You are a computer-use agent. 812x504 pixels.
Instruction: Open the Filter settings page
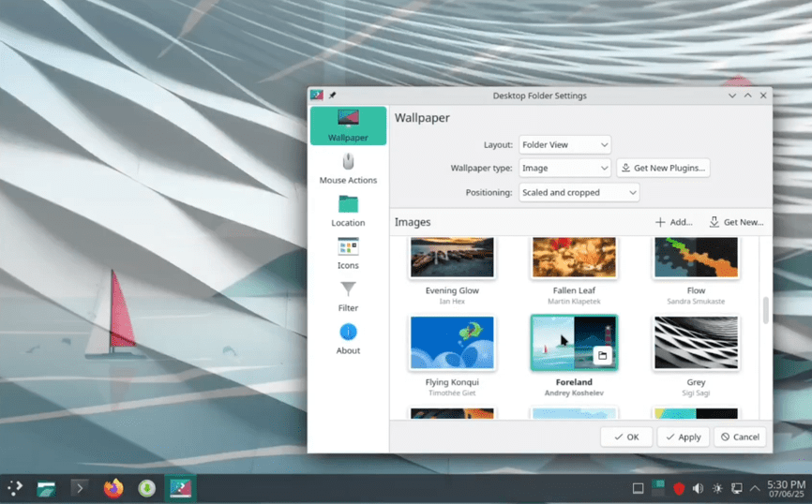pos(348,296)
